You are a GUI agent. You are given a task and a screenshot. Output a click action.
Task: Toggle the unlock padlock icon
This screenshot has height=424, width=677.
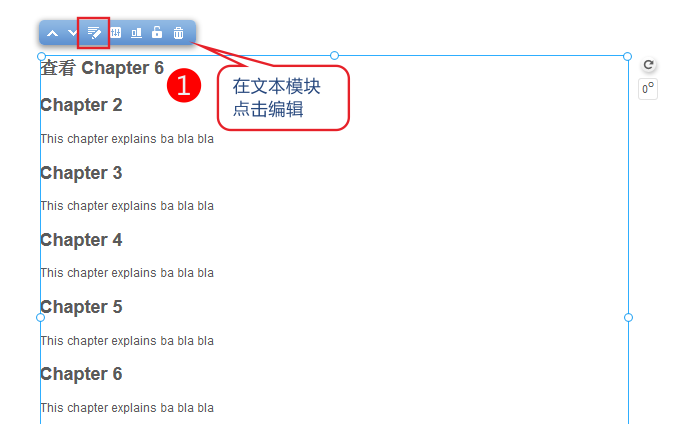tap(157, 32)
